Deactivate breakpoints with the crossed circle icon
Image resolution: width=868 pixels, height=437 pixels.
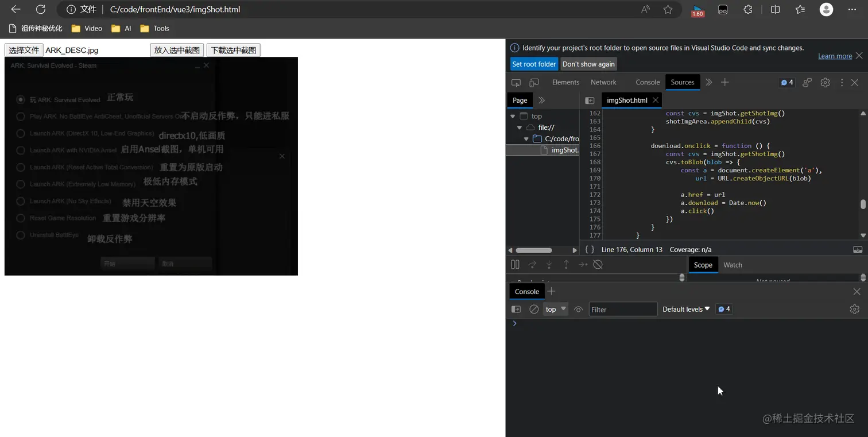click(x=598, y=265)
